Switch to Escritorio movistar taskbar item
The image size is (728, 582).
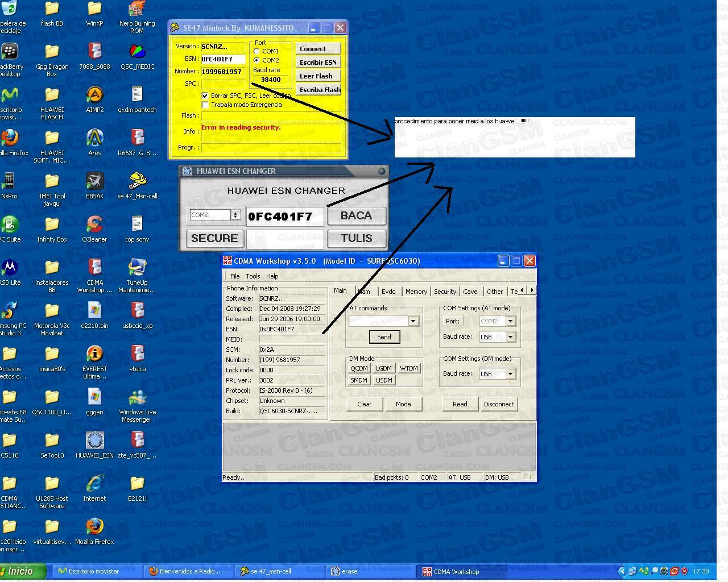pyautogui.click(x=98, y=571)
